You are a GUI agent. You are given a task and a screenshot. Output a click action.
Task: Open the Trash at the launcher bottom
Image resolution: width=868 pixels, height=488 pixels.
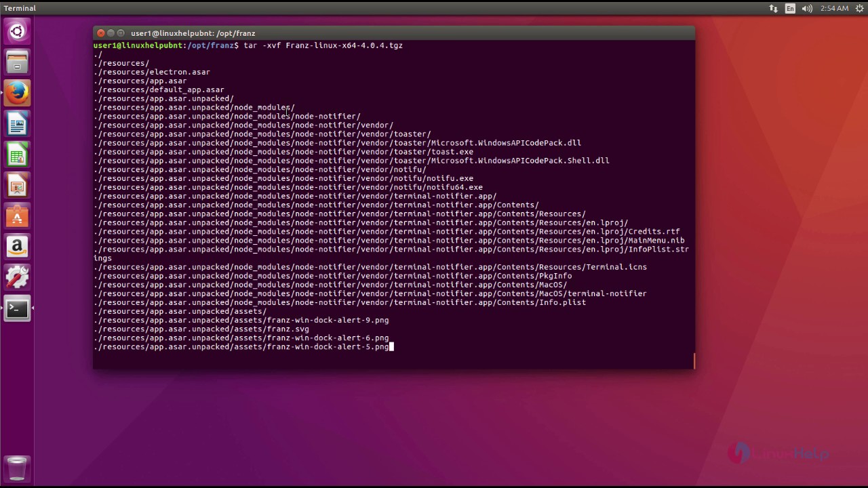pos(17,468)
